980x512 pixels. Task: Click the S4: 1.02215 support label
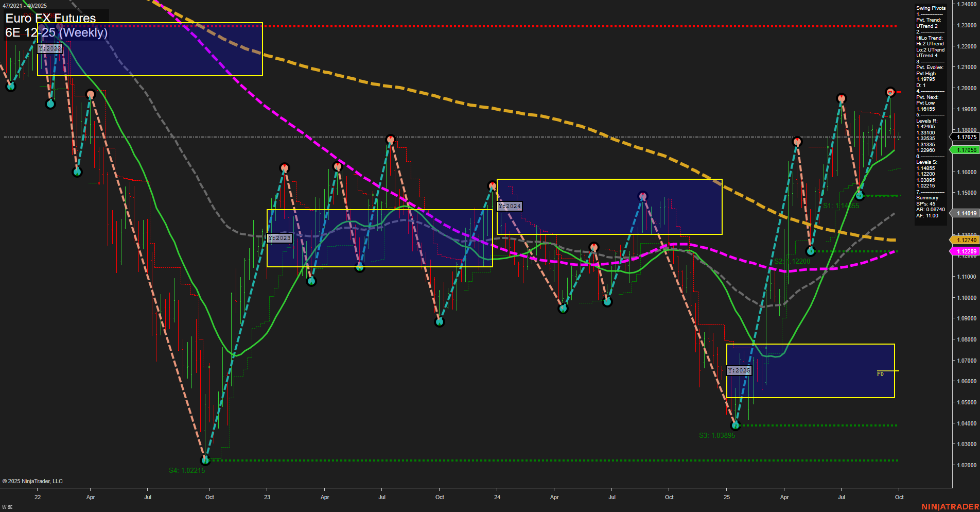tap(187, 470)
